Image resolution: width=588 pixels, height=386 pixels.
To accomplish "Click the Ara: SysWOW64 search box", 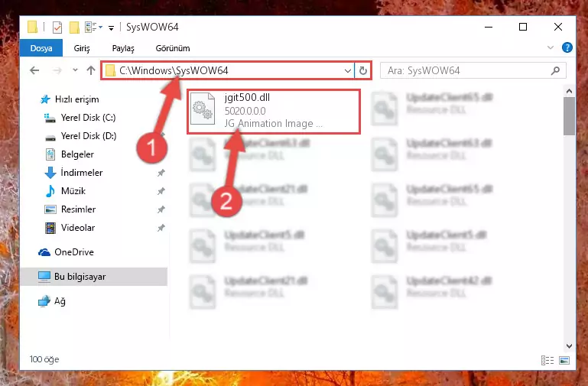I will 473,70.
